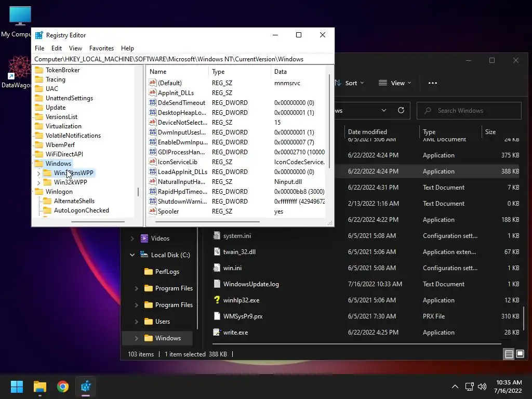Select the UAC registry key

(x=51, y=88)
